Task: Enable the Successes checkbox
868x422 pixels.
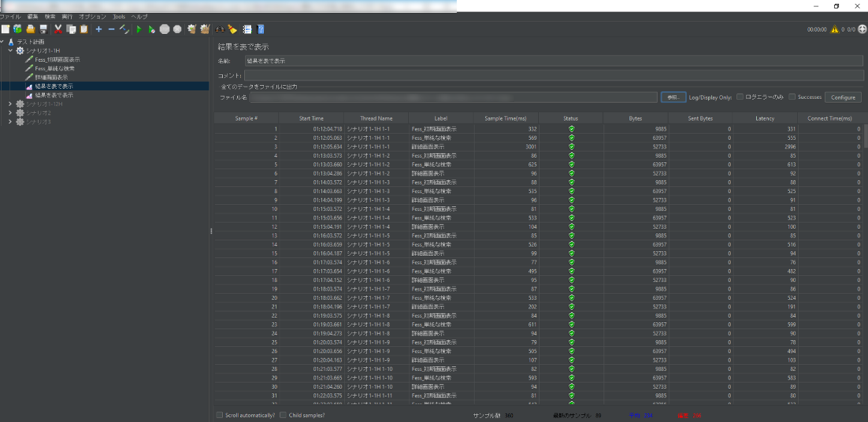Action: [x=792, y=97]
